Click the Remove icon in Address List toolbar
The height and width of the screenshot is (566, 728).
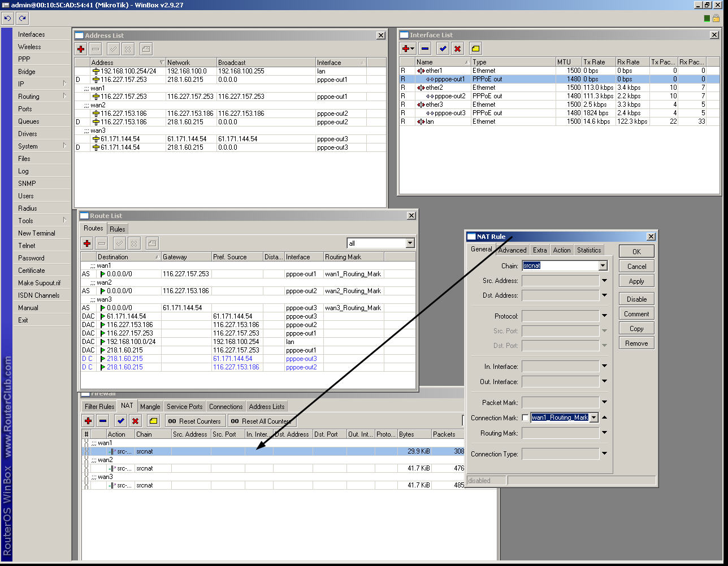tap(96, 49)
